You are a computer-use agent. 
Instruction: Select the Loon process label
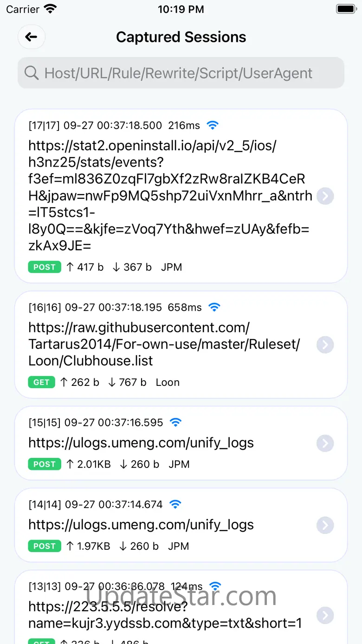click(x=168, y=382)
